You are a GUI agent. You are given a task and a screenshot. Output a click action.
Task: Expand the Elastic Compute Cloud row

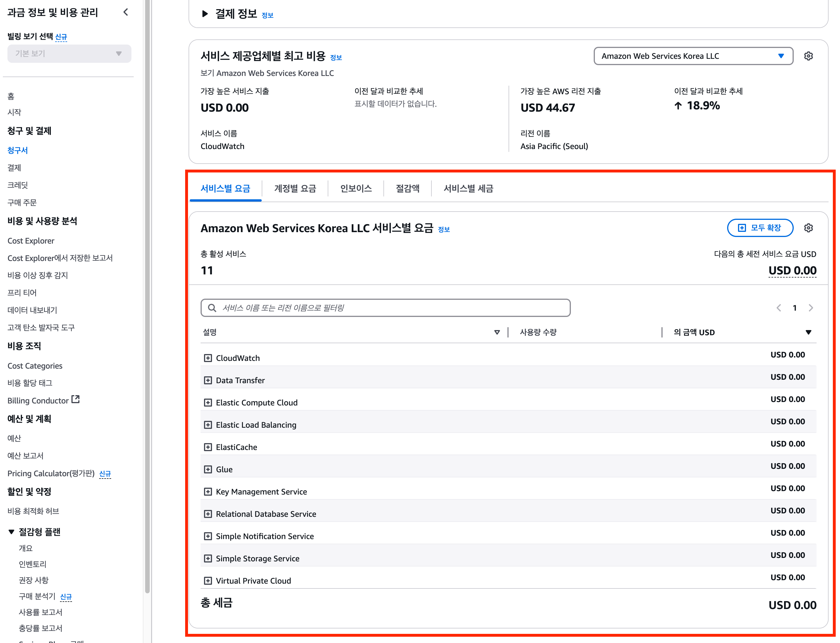click(208, 402)
